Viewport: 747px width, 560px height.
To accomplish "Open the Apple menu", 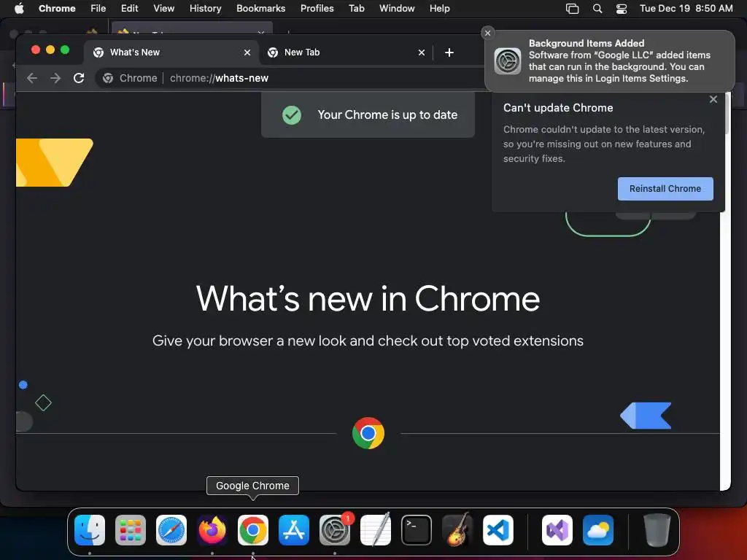I will 19,9.
